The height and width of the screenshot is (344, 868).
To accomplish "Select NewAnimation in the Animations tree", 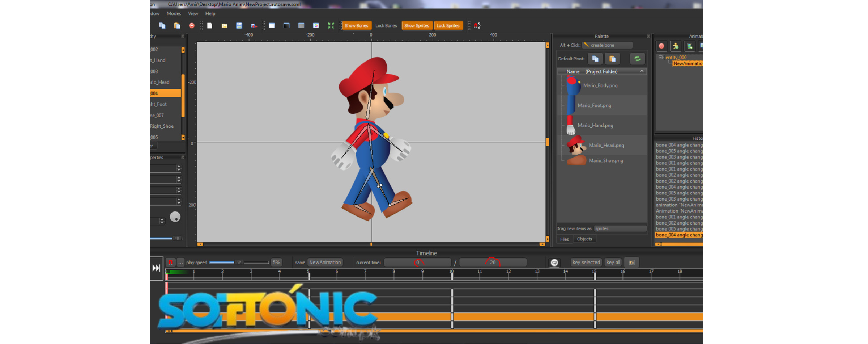I will point(688,63).
